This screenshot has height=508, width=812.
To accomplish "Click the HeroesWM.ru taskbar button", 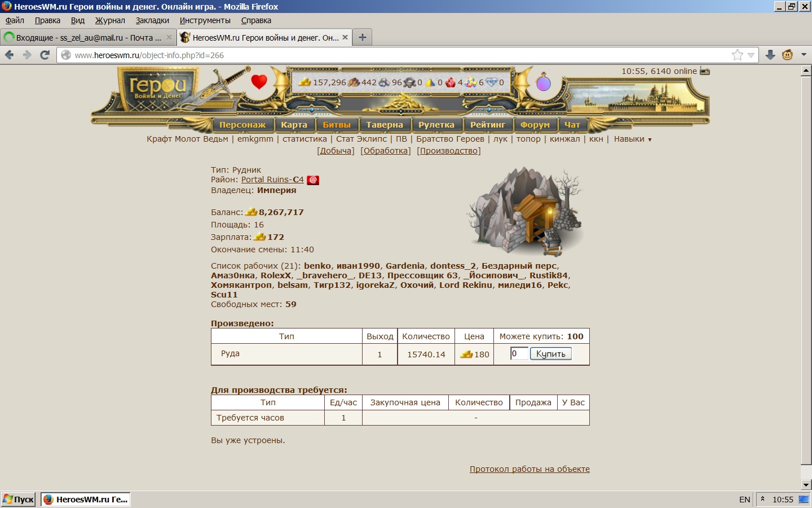I will click(x=86, y=500).
